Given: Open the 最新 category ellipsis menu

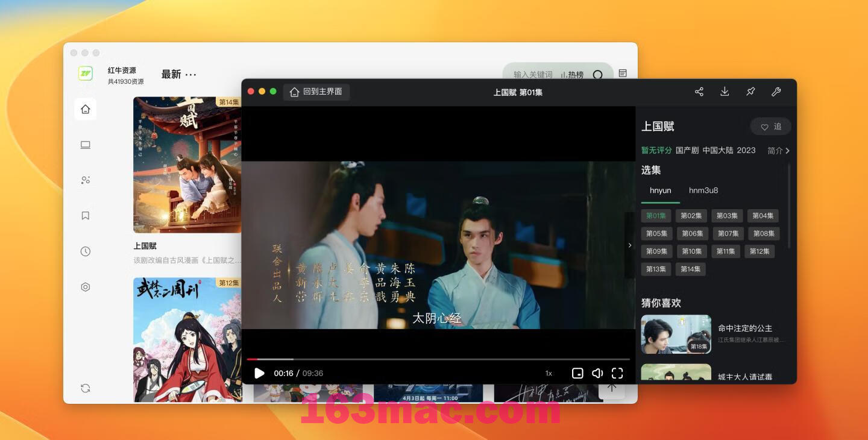Looking at the screenshot, I should [191, 74].
